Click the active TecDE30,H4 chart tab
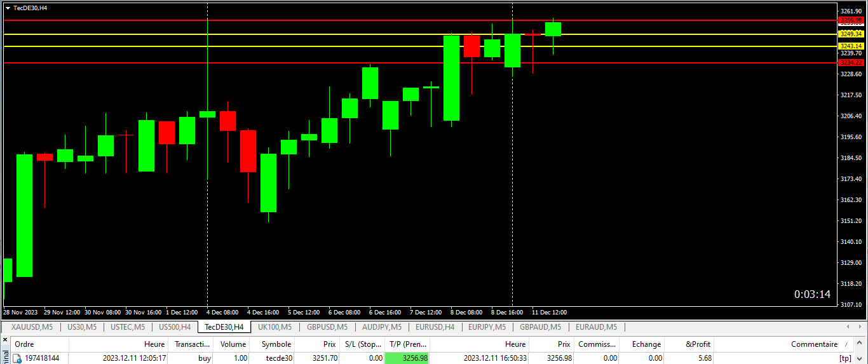Image resolution: width=868 pixels, height=364 pixels. tap(224, 327)
